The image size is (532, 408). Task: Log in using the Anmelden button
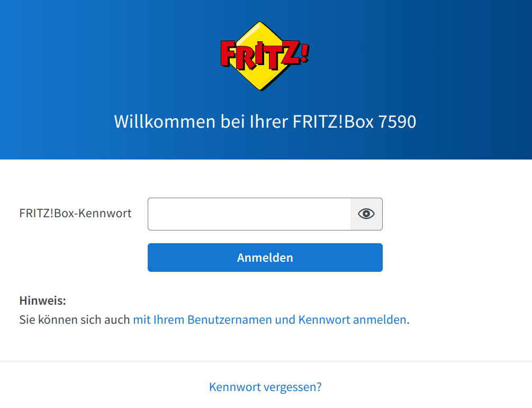click(x=265, y=258)
